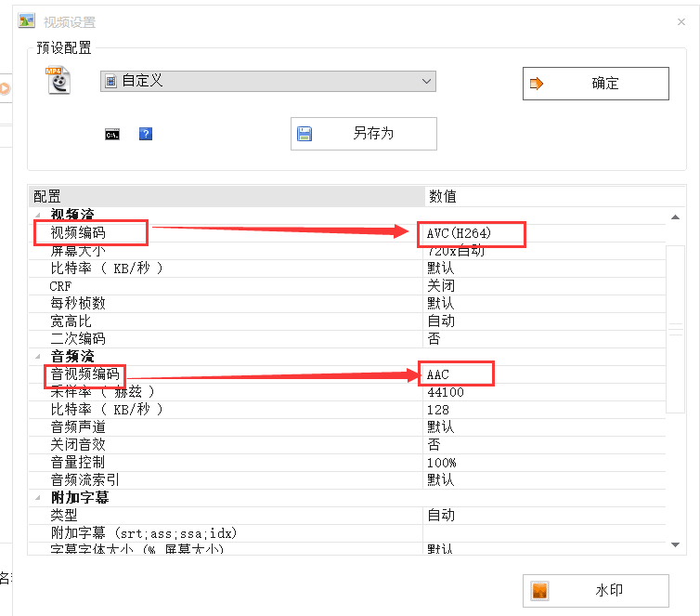Image resolution: width=700 pixels, height=616 pixels.
Task: Open the command line icon
Action: (x=112, y=134)
